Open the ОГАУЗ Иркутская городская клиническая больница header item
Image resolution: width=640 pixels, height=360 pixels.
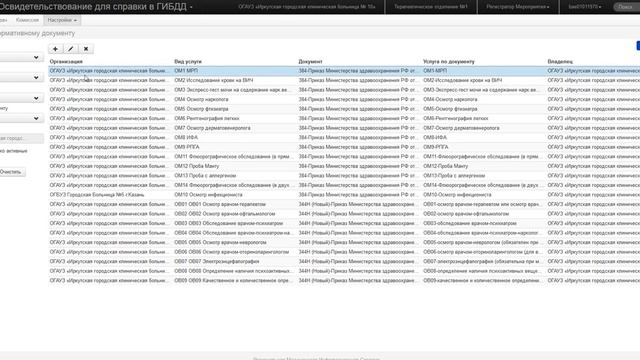[307, 7]
